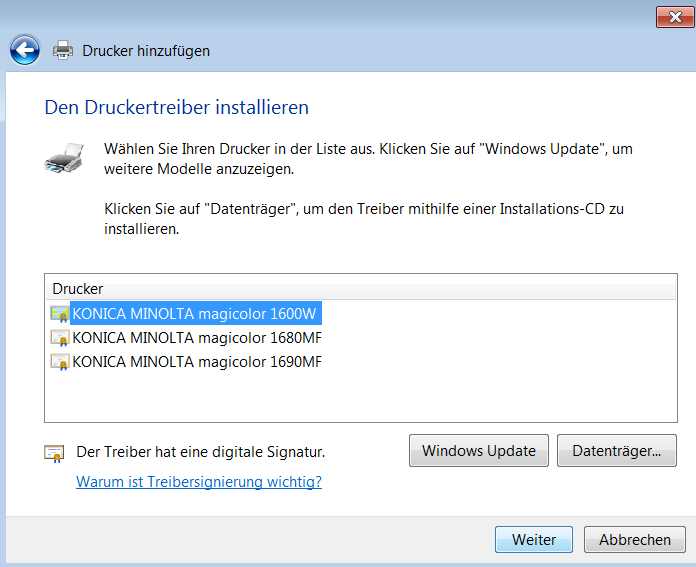Select KONICA MINOLTA magicolor 1600W
Screen dimensions: 696x567
(194, 313)
